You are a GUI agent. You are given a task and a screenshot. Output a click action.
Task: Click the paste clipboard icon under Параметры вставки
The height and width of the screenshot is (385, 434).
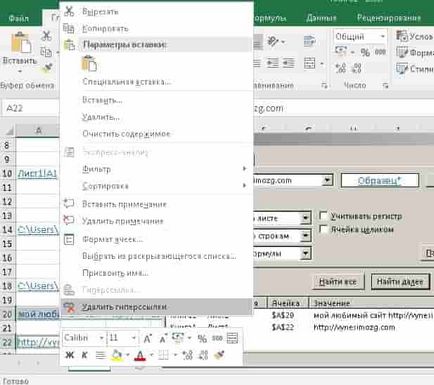[x=89, y=63]
